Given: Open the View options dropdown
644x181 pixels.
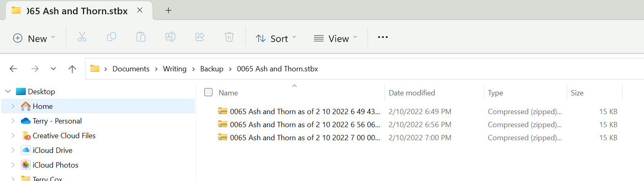Looking at the screenshot, I should [335, 38].
